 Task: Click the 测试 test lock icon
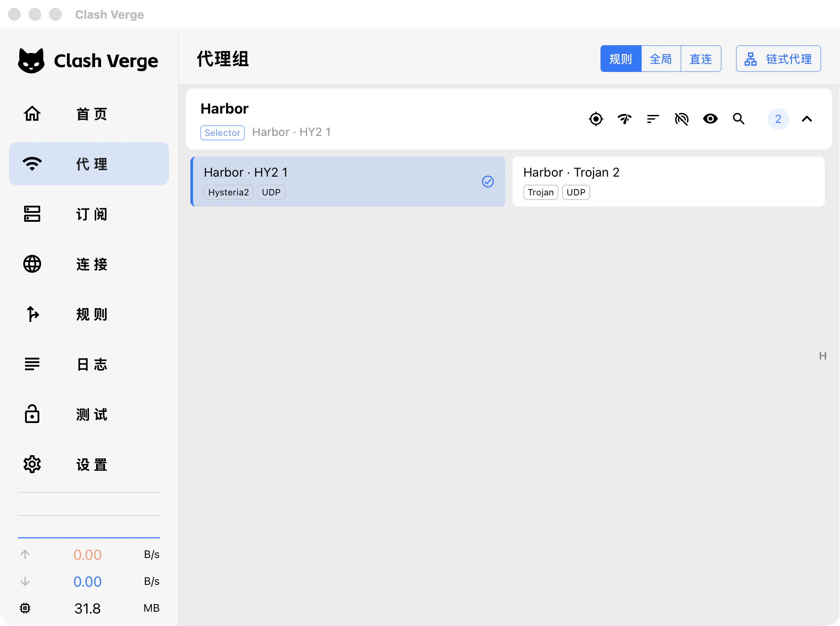(32, 414)
